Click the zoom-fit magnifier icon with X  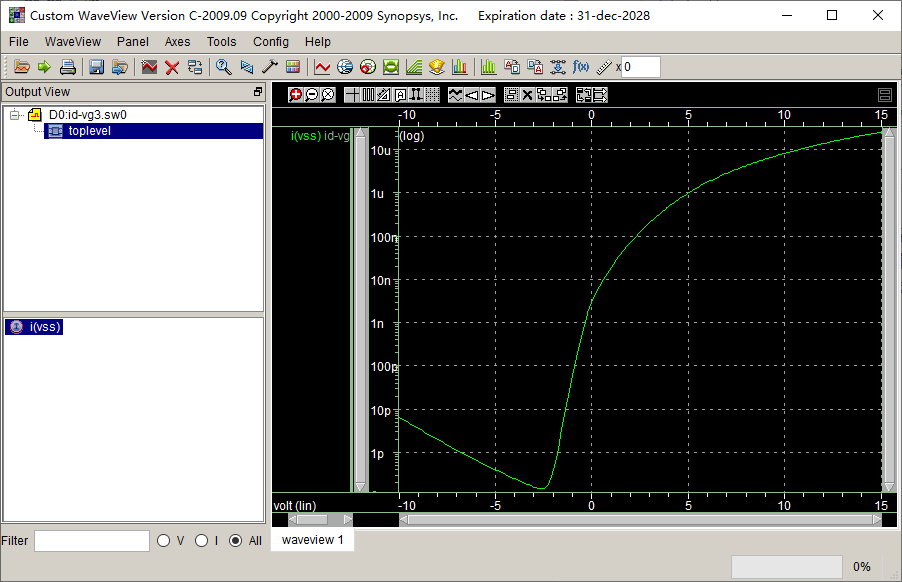click(328, 95)
